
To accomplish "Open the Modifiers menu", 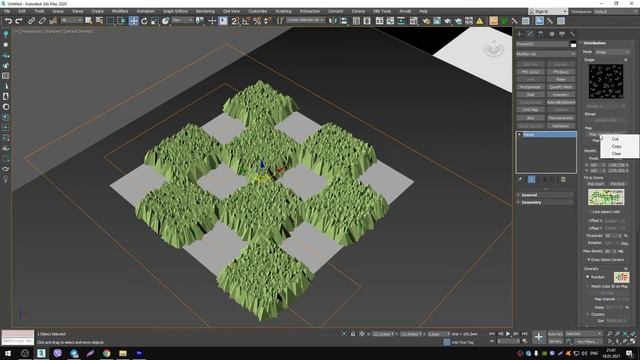I will [x=120, y=11].
